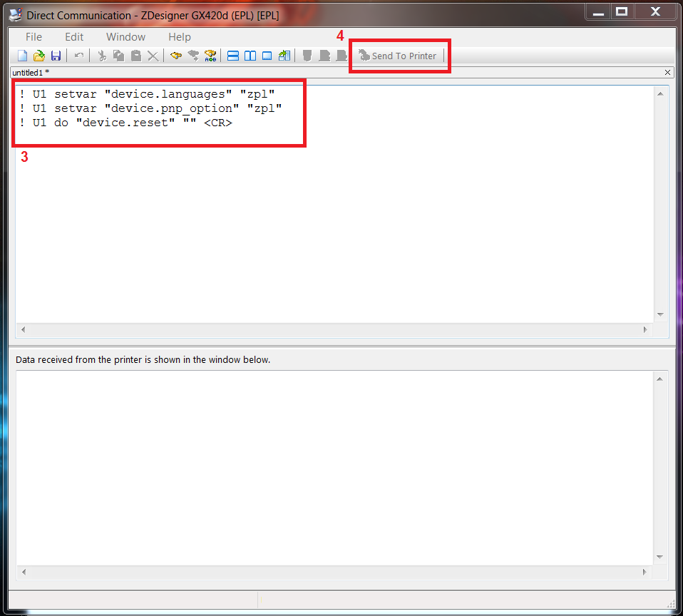Delete the selection using the X icon
Image resolution: width=683 pixels, height=616 pixels.
[x=153, y=56]
